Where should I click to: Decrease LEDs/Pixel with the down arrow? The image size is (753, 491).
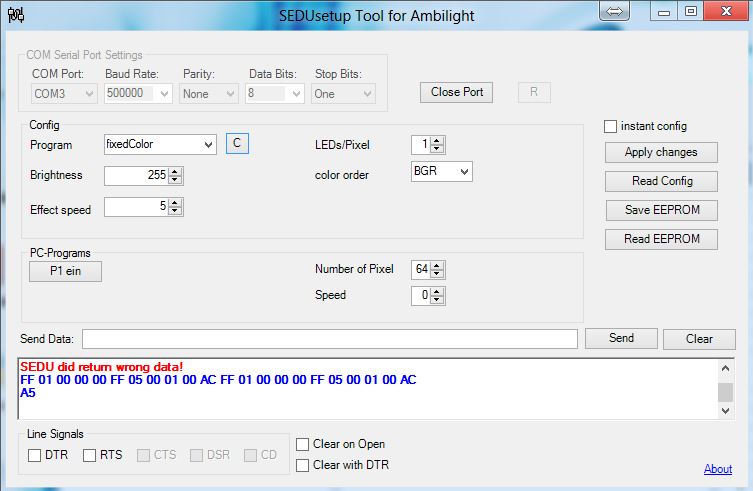point(437,149)
